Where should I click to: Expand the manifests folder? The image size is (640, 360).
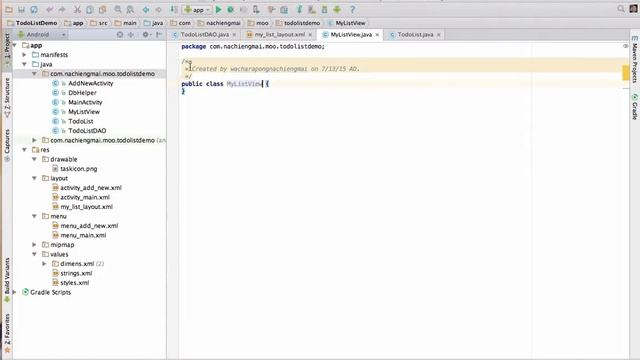[x=24, y=55]
